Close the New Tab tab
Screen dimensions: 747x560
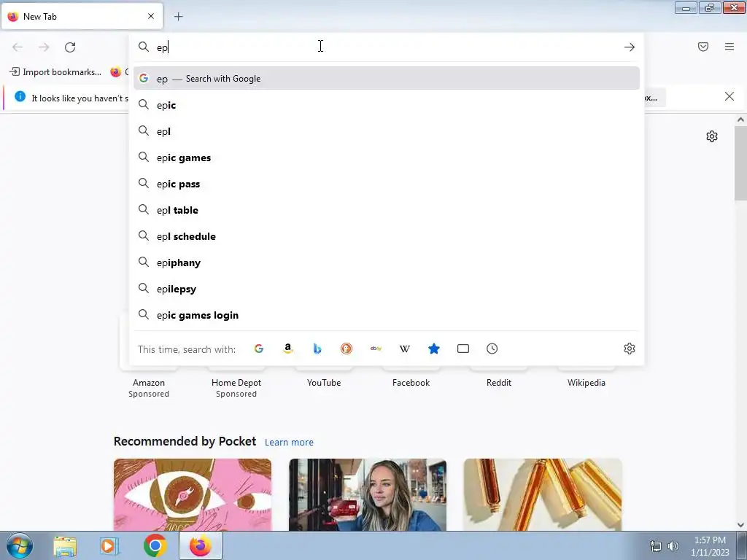point(151,16)
